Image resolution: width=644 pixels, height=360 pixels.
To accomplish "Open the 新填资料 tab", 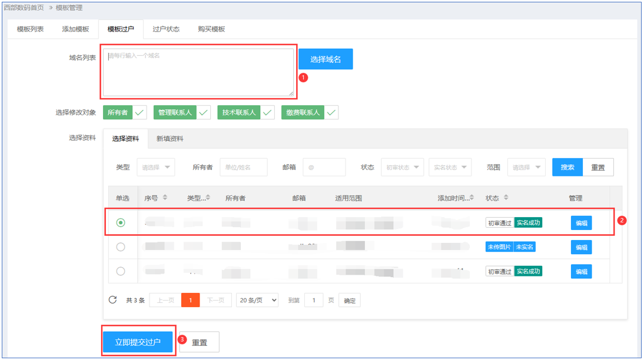I will pos(170,139).
